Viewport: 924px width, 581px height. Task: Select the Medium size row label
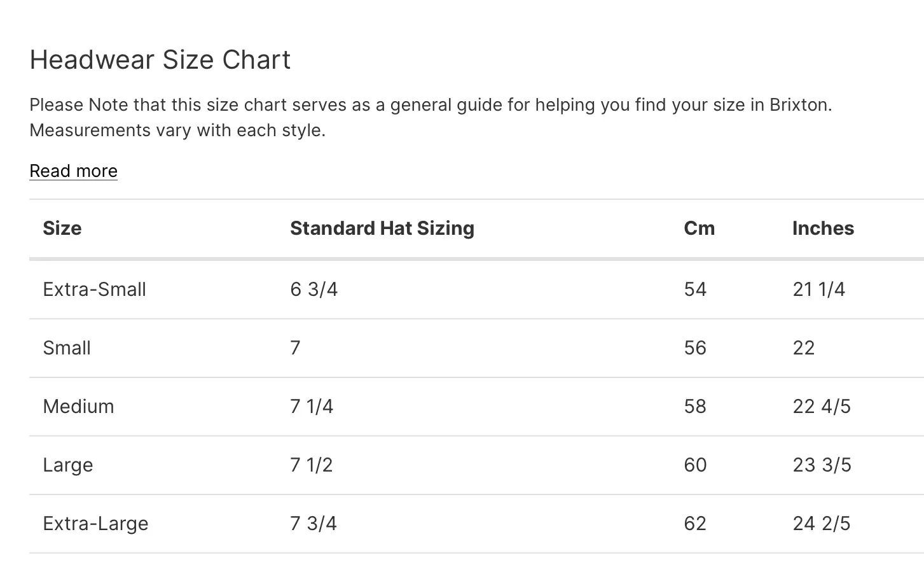78,407
